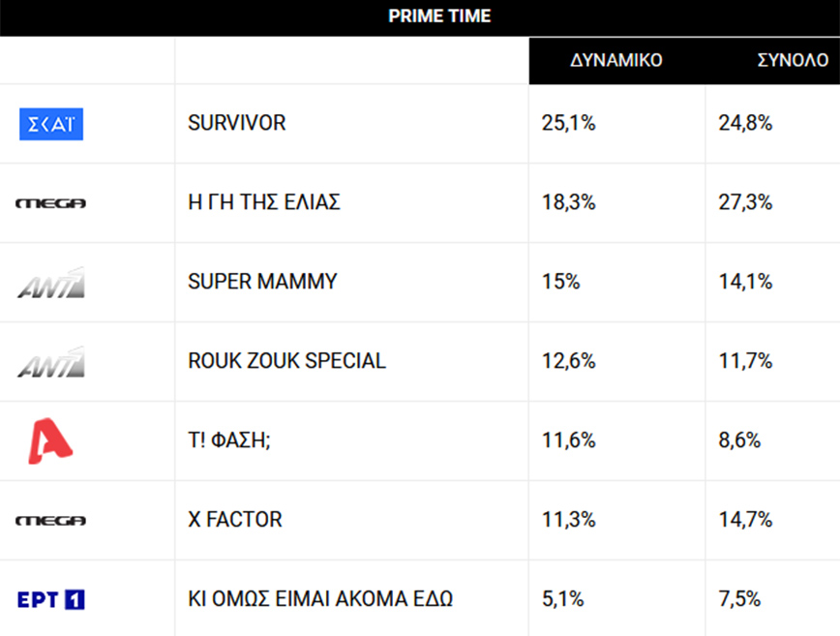Click the ANT1 logo beside ROUK ZOUK SPECIAL
Screen dimensions: 840x636
tap(51, 362)
